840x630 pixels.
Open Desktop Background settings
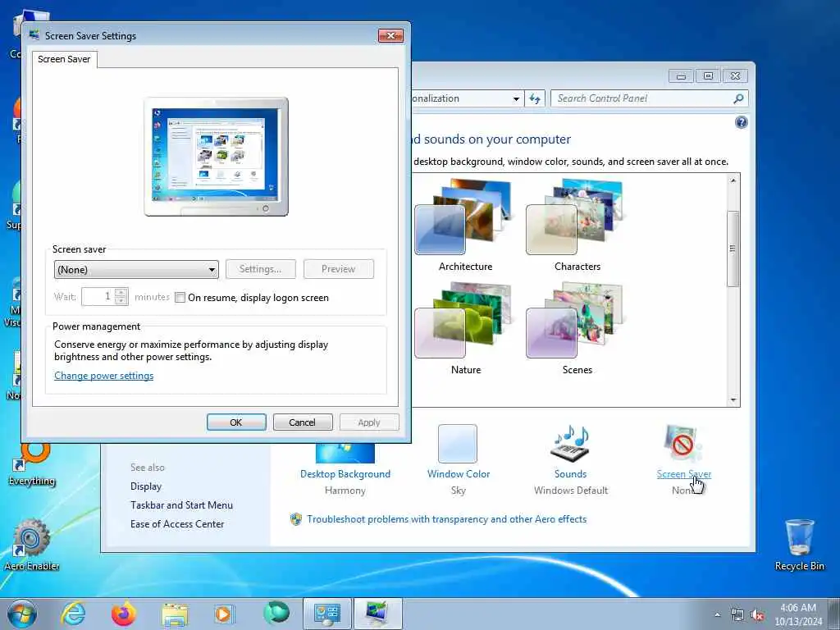click(345, 473)
